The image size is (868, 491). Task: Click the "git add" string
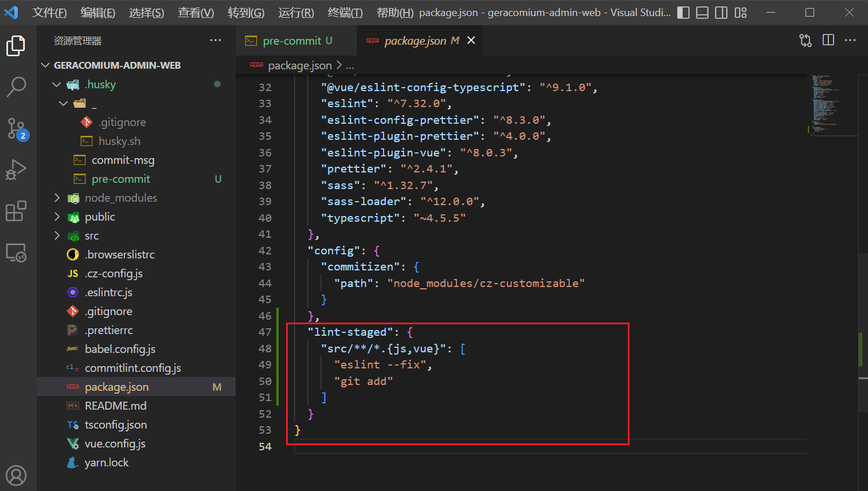click(x=363, y=382)
